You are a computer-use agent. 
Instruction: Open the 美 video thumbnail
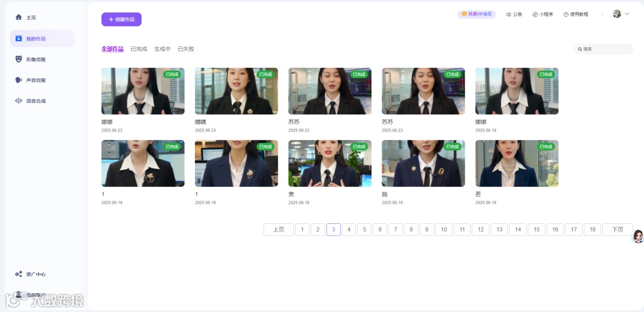point(330,164)
